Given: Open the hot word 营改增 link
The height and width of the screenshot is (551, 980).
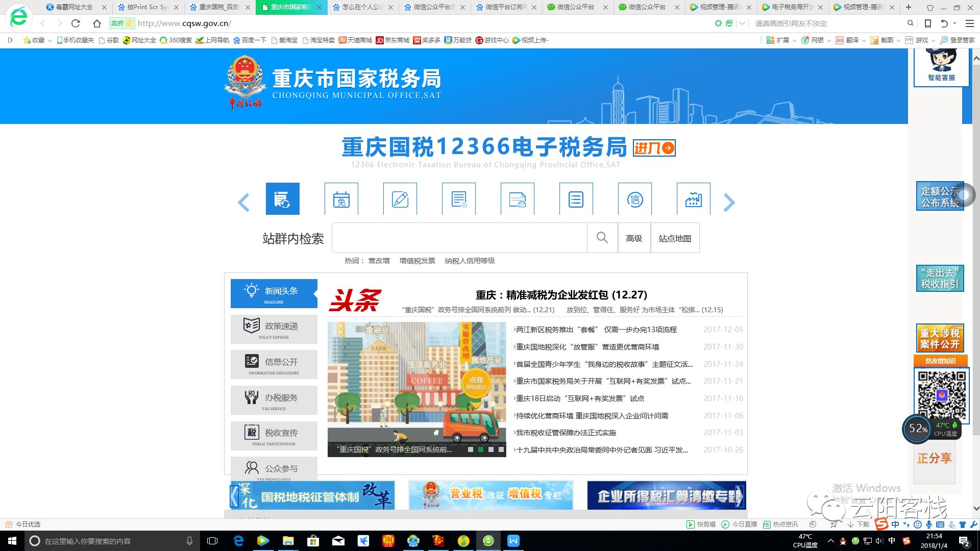Looking at the screenshot, I should tap(378, 261).
